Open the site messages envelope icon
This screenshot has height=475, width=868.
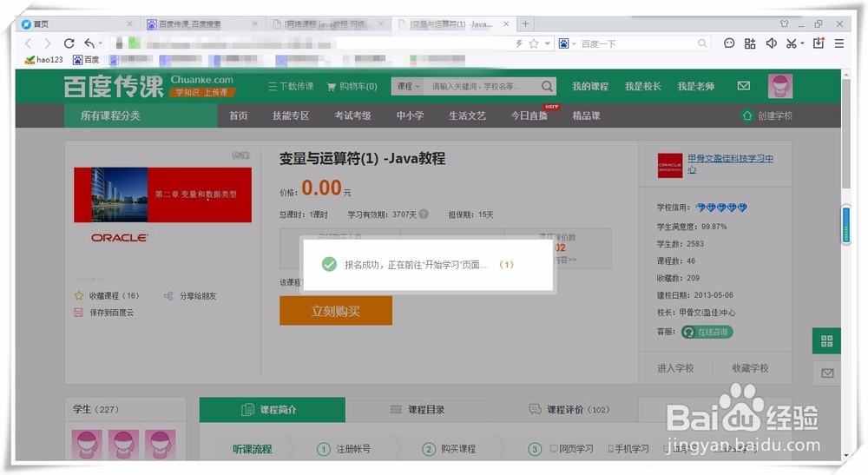[744, 86]
